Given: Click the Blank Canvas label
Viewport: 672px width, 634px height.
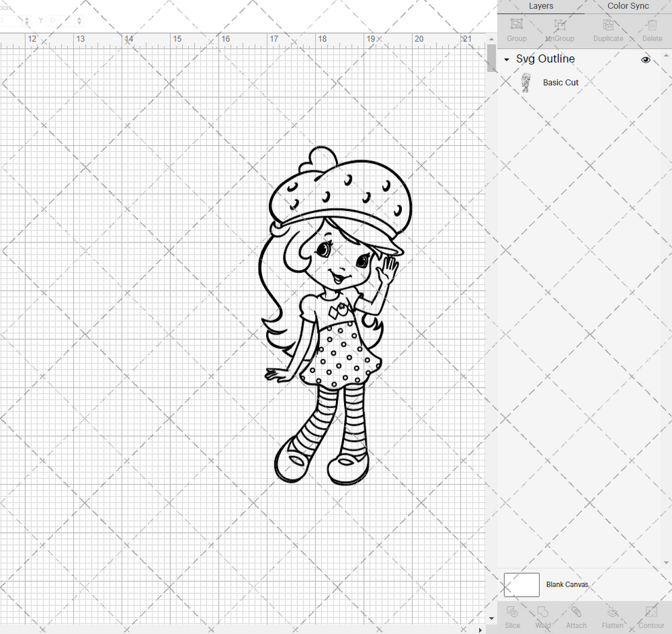Looking at the screenshot, I should pos(568,584).
